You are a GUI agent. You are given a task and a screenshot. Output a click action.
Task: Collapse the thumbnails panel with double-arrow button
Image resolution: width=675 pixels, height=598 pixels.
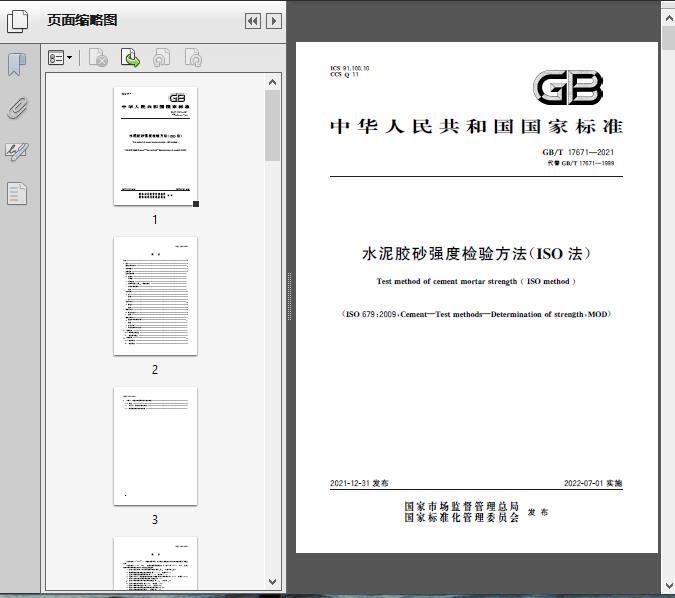[x=253, y=21]
